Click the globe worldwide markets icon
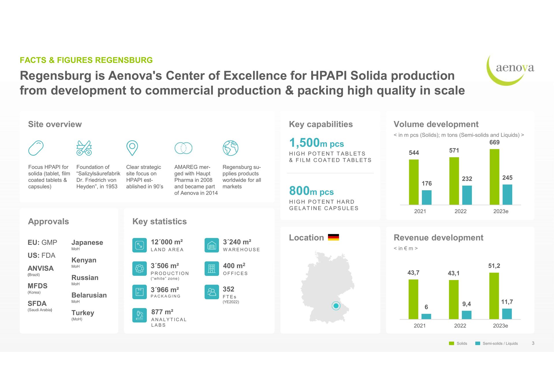This screenshot has width=554, height=392. click(x=231, y=148)
